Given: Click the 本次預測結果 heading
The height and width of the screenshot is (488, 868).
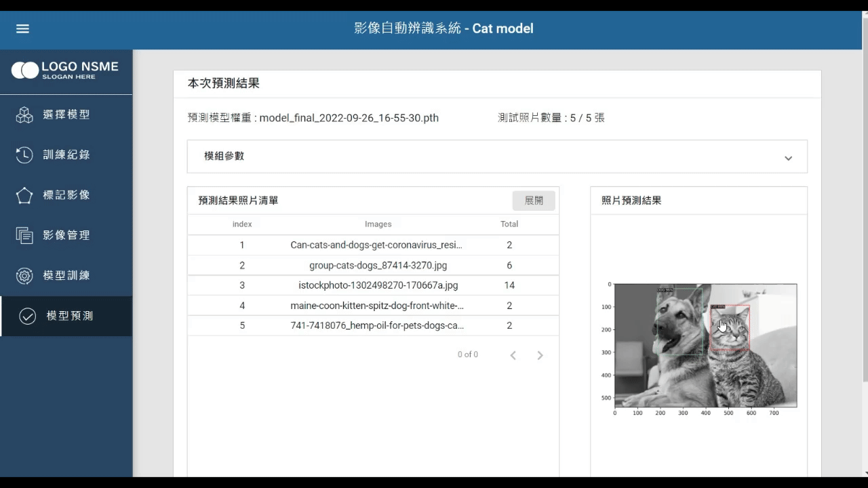Looking at the screenshot, I should [224, 83].
